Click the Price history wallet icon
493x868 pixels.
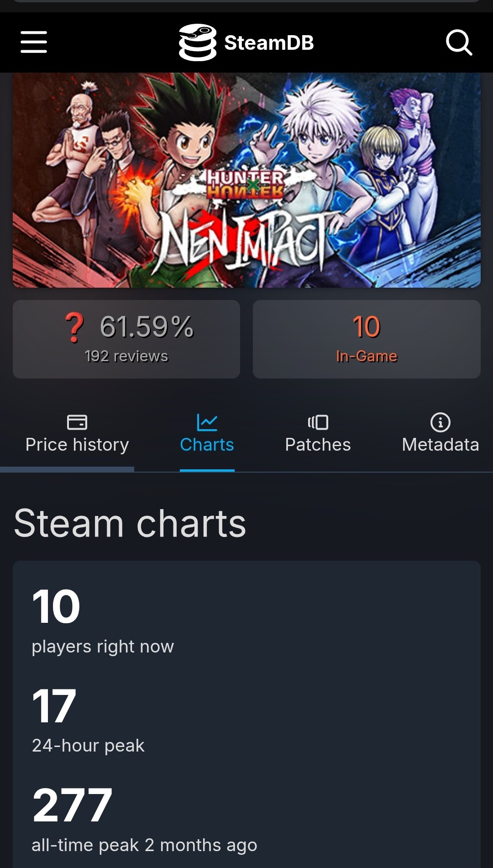tap(77, 422)
